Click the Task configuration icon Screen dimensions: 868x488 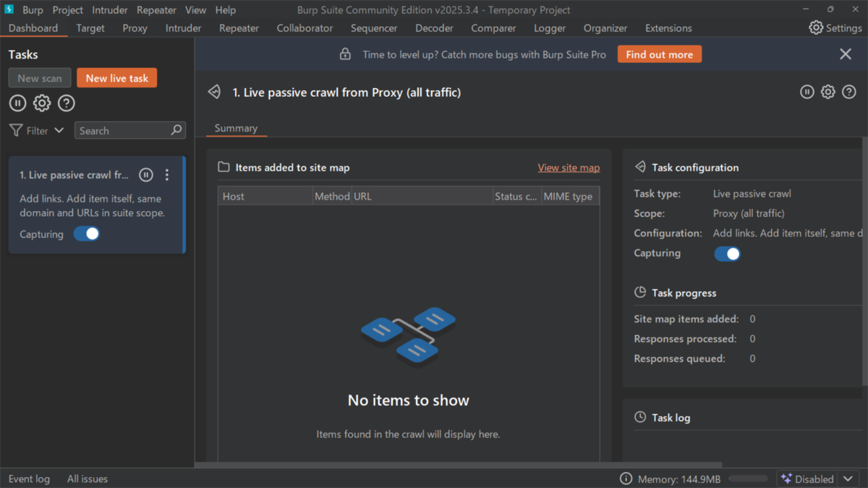640,167
